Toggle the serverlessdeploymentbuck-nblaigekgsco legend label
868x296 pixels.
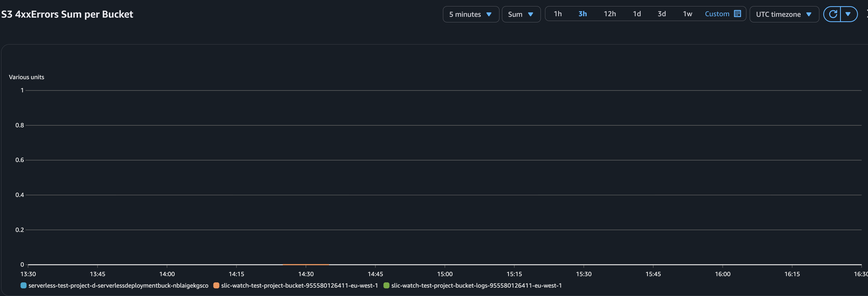pyautogui.click(x=118, y=286)
